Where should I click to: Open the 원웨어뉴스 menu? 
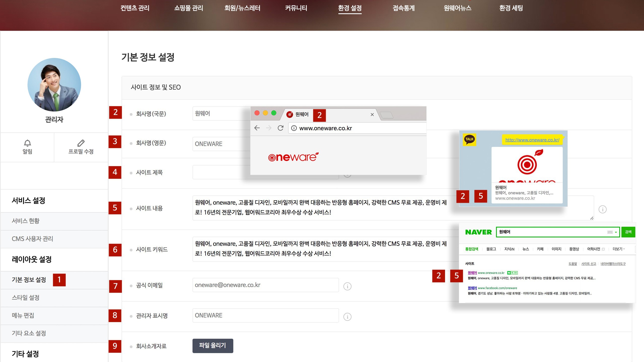(x=457, y=8)
